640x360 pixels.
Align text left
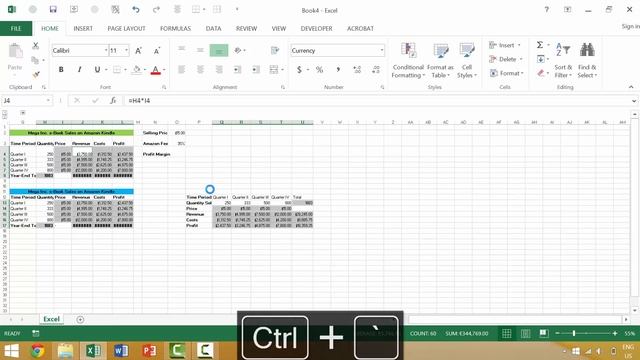point(182,70)
